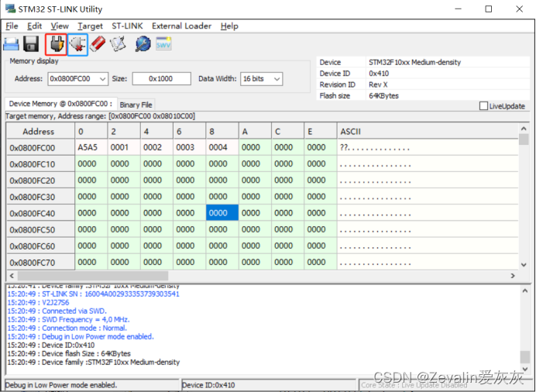Select row address 0x0800FC70
Screen dimensions: 536x392
[40, 263]
